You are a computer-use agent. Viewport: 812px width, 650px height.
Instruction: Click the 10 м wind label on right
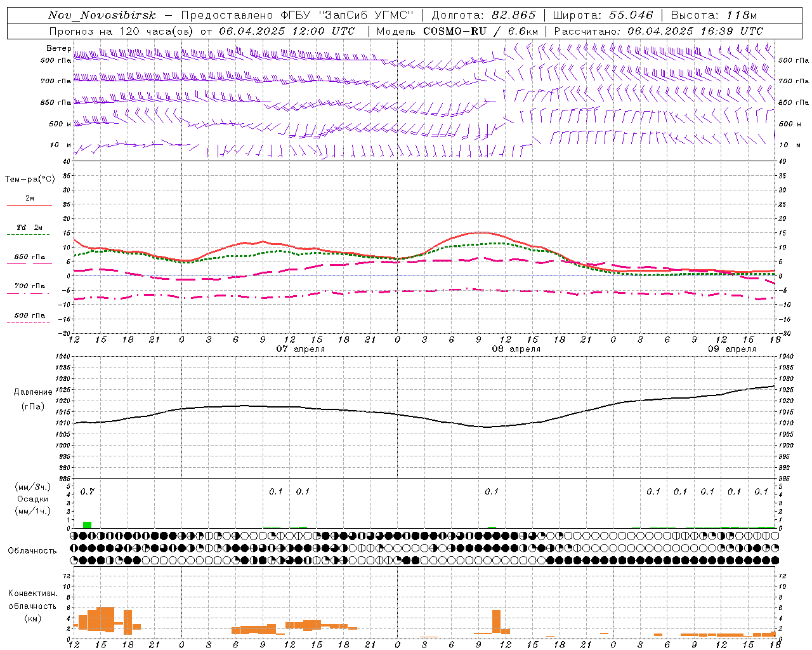click(790, 145)
